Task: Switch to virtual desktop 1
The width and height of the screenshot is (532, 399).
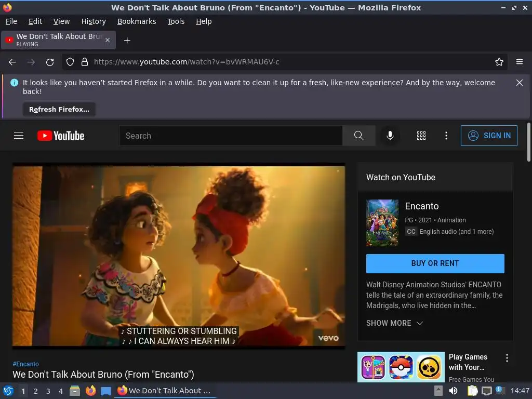Action: pos(23,391)
